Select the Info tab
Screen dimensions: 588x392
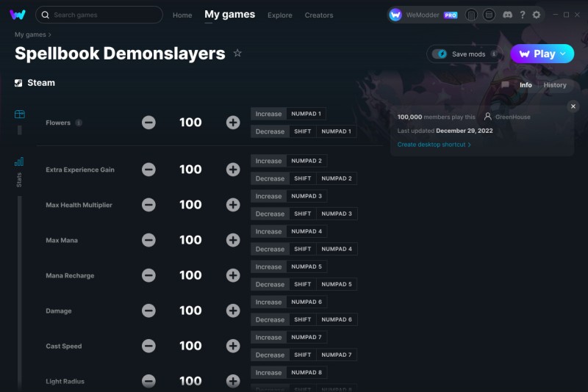526,85
